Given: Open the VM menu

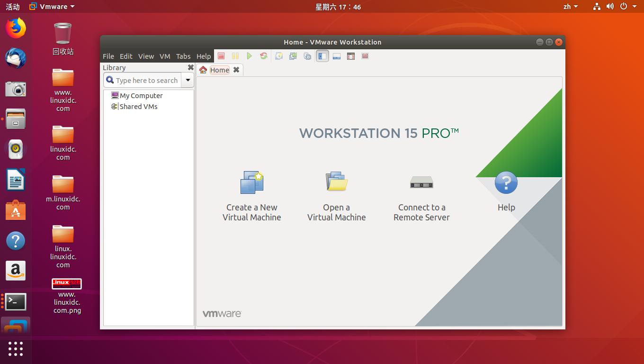Looking at the screenshot, I should pyautogui.click(x=165, y=56).
